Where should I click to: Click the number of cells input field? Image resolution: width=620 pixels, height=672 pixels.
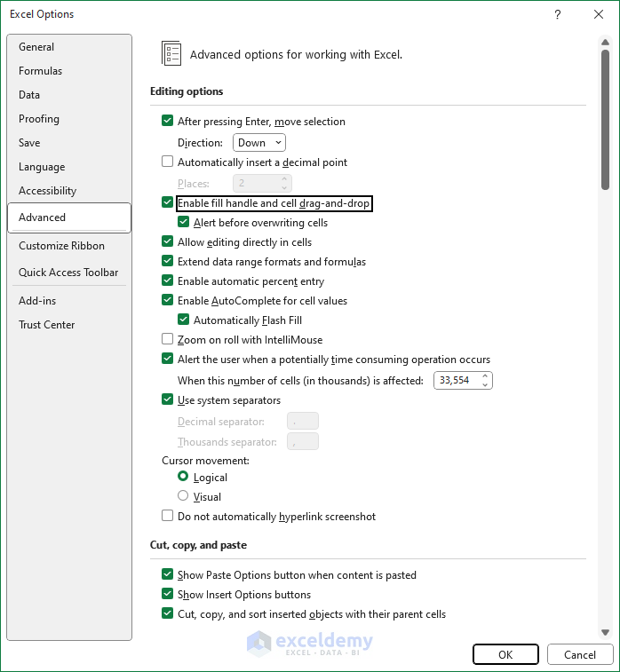(456, 381)
